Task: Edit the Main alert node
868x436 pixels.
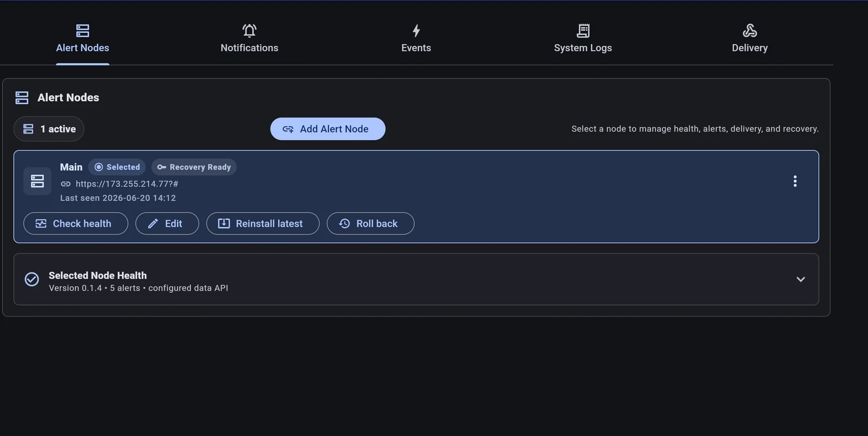Action: 167,224
